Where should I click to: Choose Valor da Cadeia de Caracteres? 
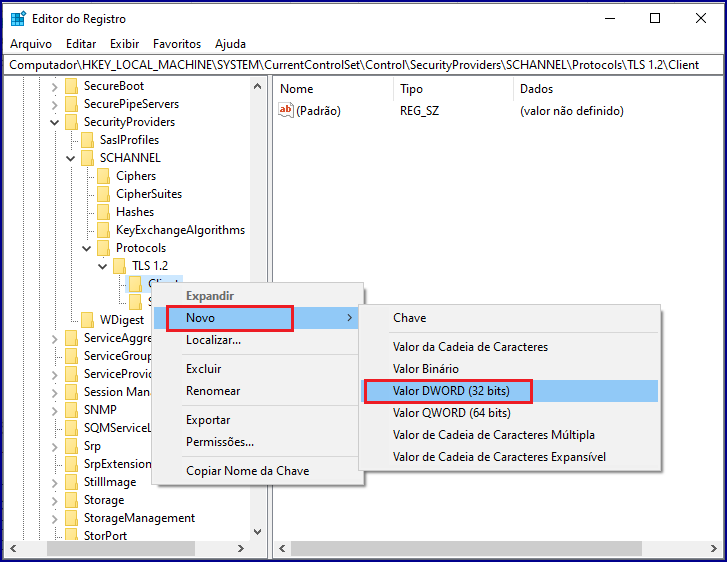[x=509, y=347]
